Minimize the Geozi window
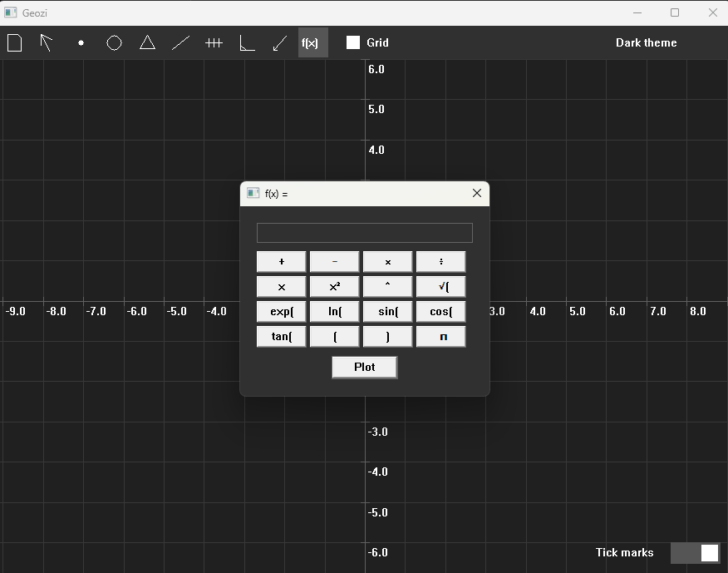Image resolution: width=728 pixels, height=573 pixels. [x=637, y=12]
